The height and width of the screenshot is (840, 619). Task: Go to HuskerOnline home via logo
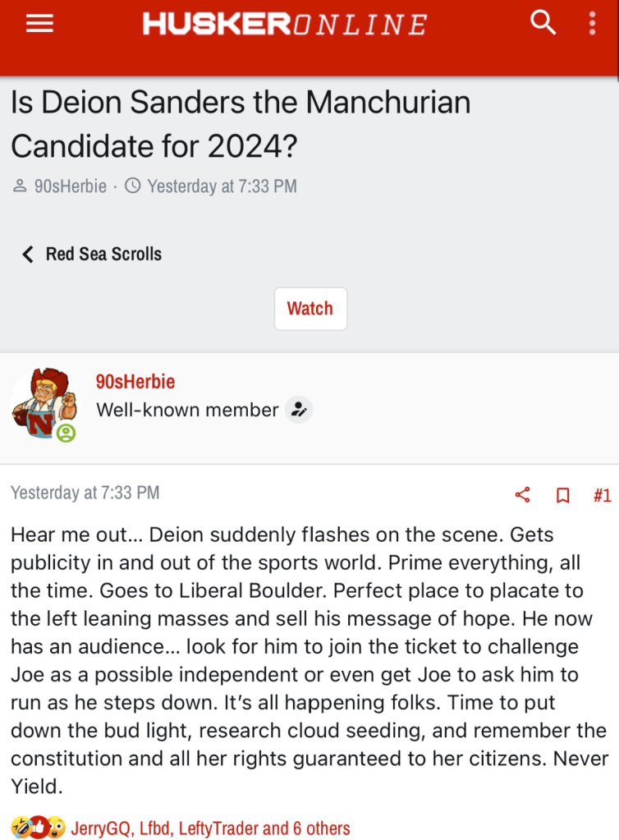284,24
